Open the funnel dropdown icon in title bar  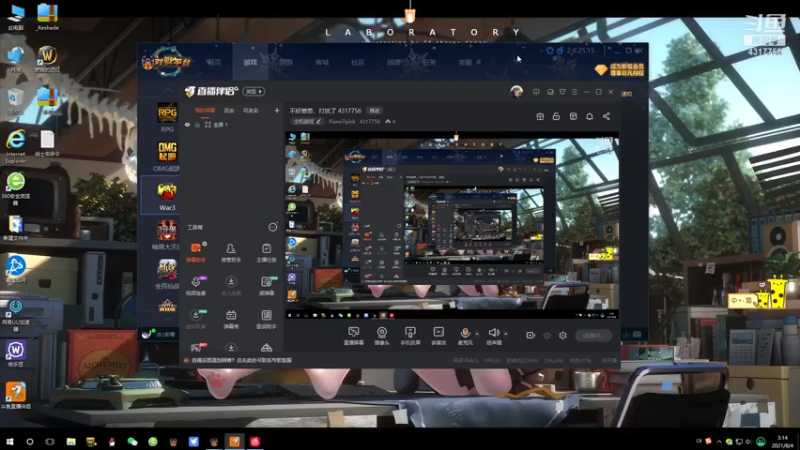click(x=562, y=92)
